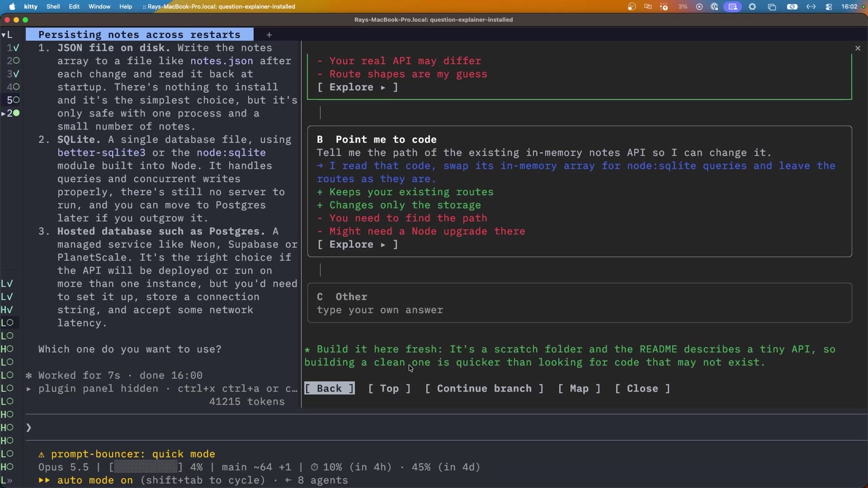Click the "45% (in 4d)" usage entry
Viewport: 868px width, 488px height.
click(x=446, y=467)
